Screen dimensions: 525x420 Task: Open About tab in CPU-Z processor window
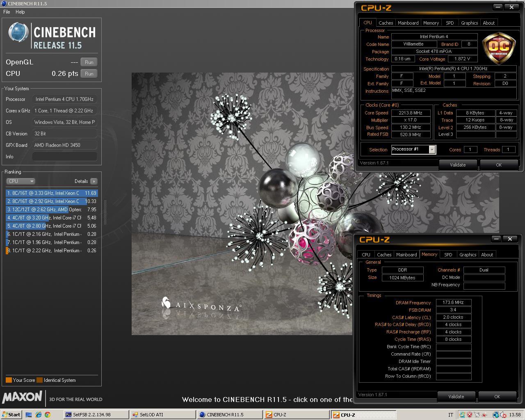(488, 23)
